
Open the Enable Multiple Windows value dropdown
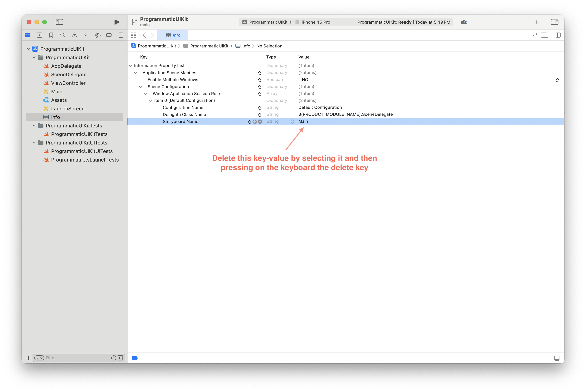(558, 80)
